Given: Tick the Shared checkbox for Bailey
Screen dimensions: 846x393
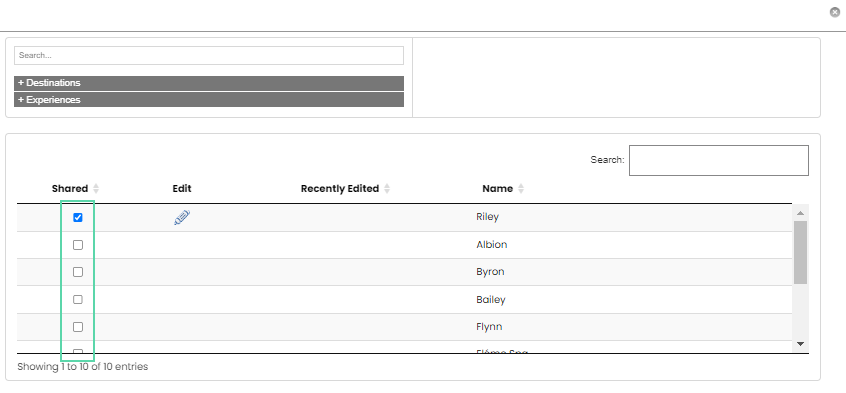Looking at the screenshot, I should [x=78, y=299].
